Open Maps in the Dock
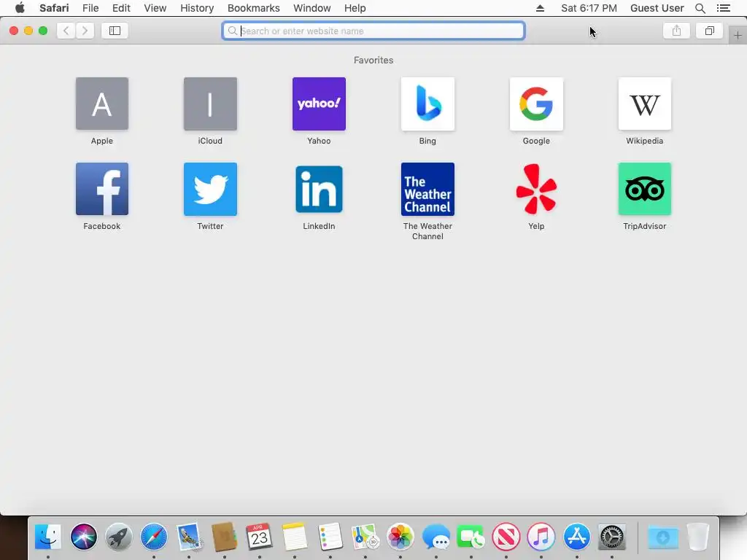 click(x=365, y=537)
